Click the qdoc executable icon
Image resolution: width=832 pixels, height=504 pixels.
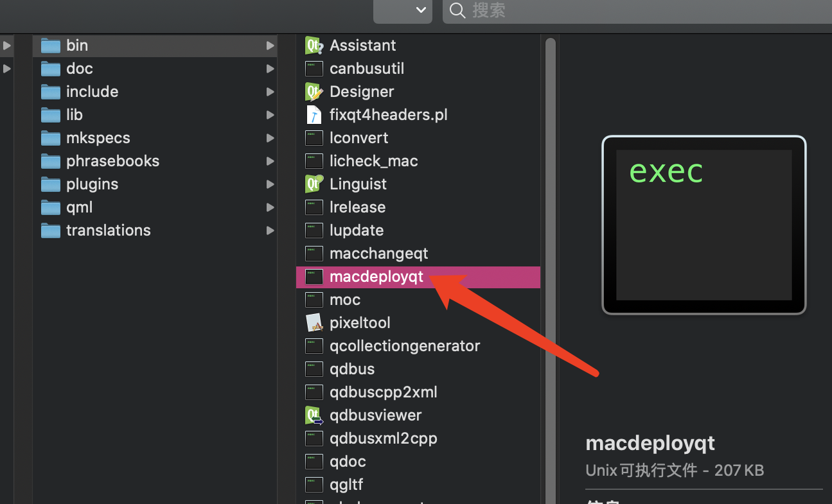[314, 462]
